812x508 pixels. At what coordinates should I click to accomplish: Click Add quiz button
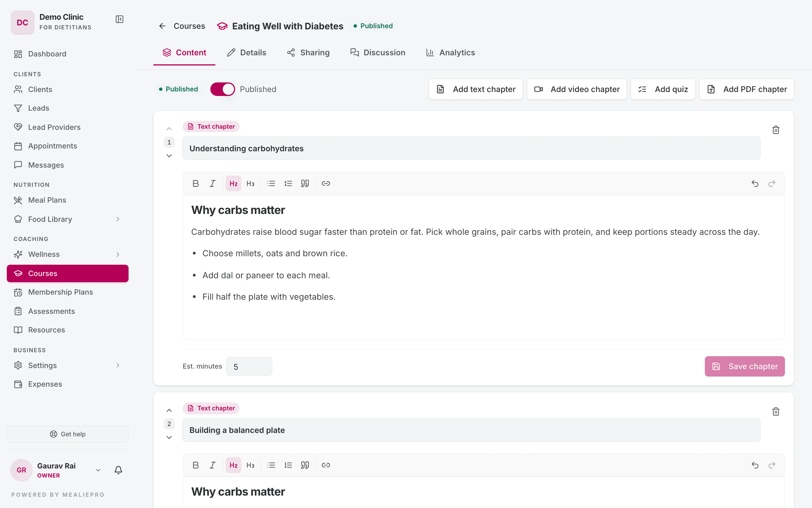click(x=663, y=89)
